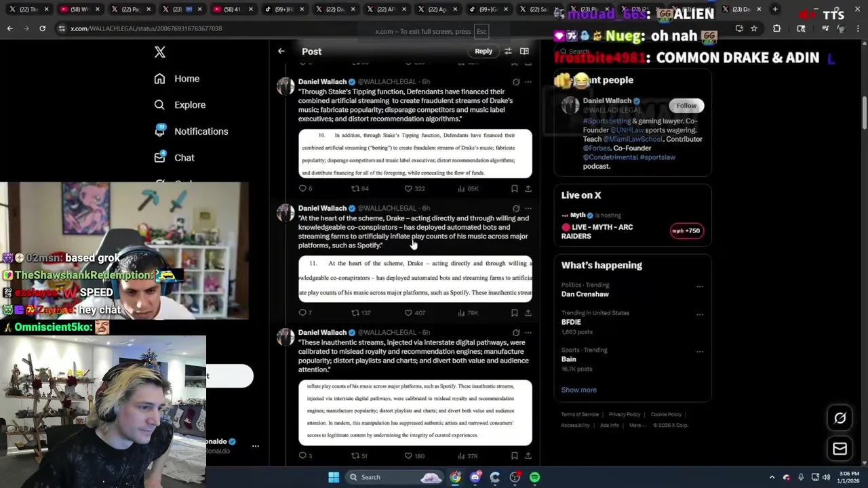Expand the More footer dropdown

click(x=637, y=426)
